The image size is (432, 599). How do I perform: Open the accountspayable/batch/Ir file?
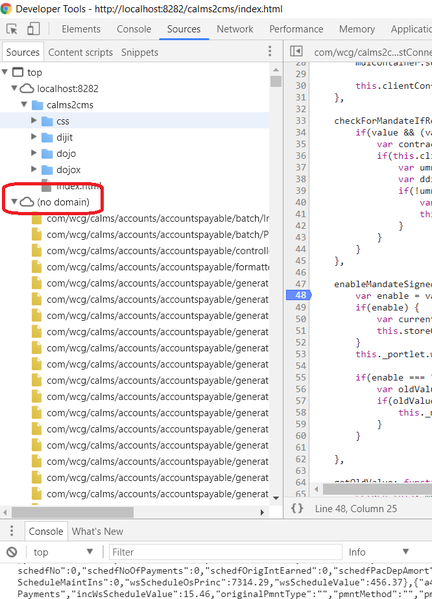tap(157, 219)
